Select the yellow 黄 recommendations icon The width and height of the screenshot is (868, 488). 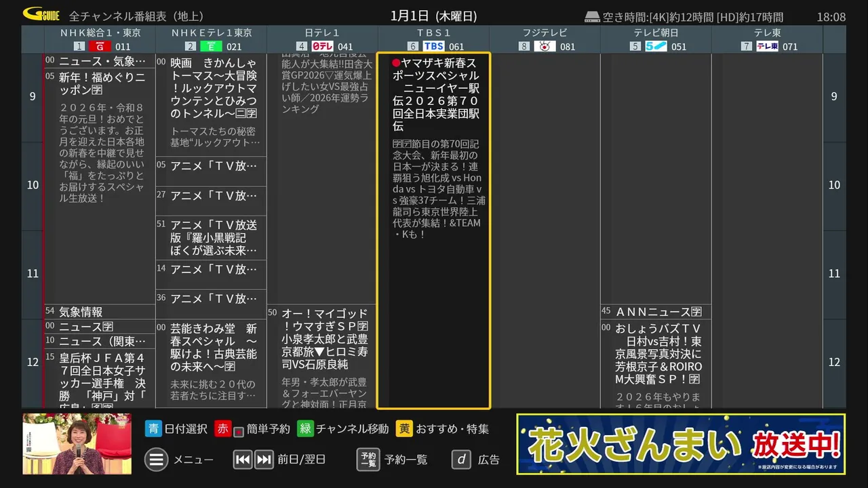(405, 428)
